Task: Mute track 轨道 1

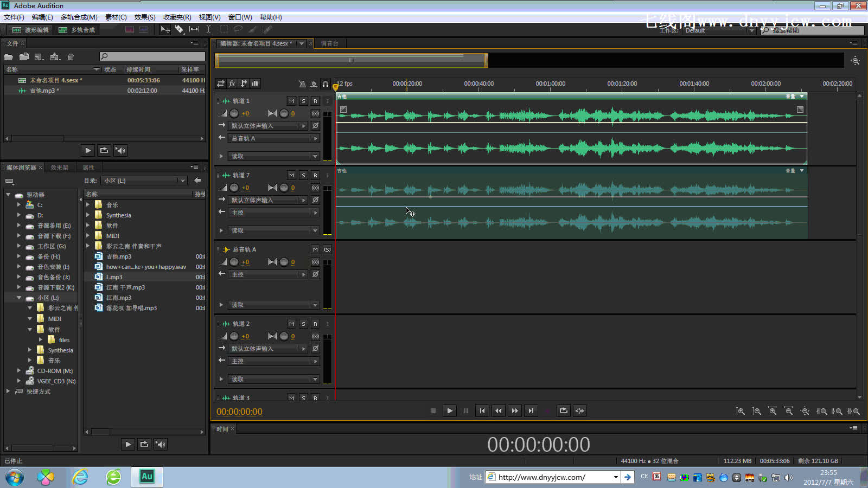Action: point(292,101)
